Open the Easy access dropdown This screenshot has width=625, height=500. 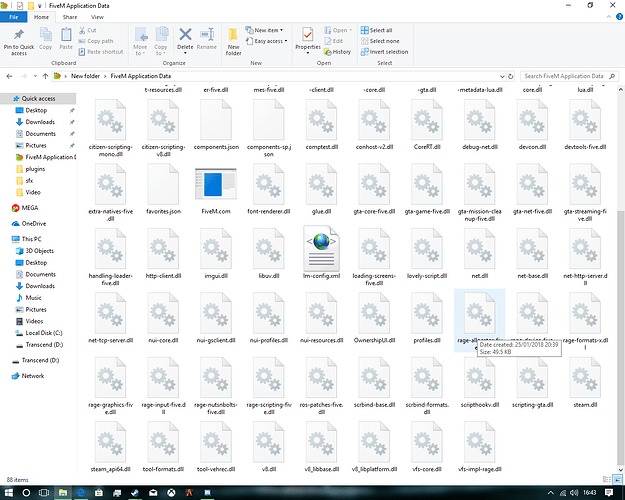(267, 41)
